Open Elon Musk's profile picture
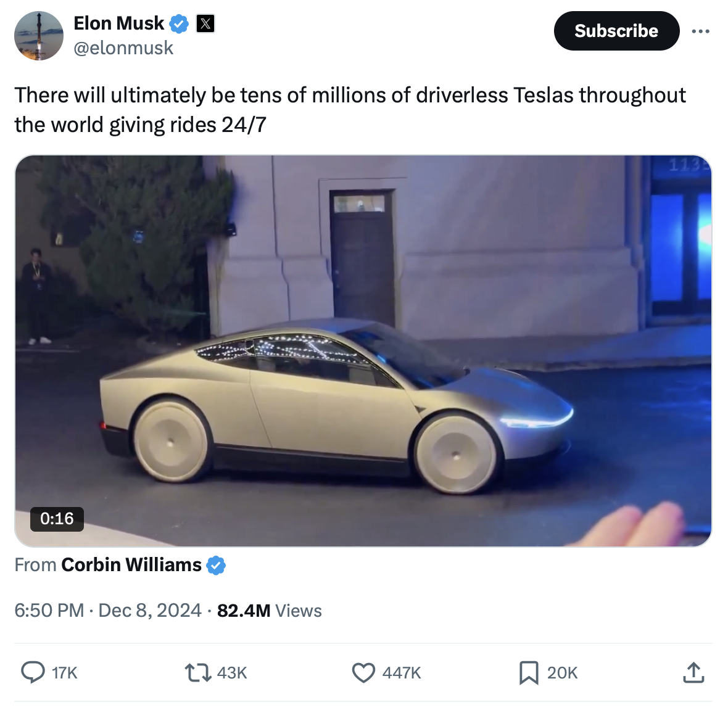This screenshot has width=728, height=713. [x=39, y=36]
